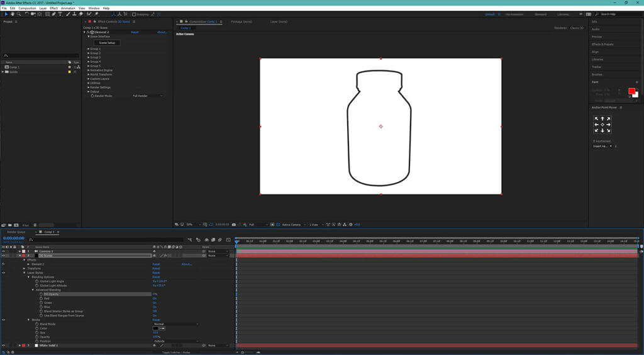This screenshot has height=355, width=644.
Task: Move anchor point to the top-left arrow
Action: pos(597,119)
